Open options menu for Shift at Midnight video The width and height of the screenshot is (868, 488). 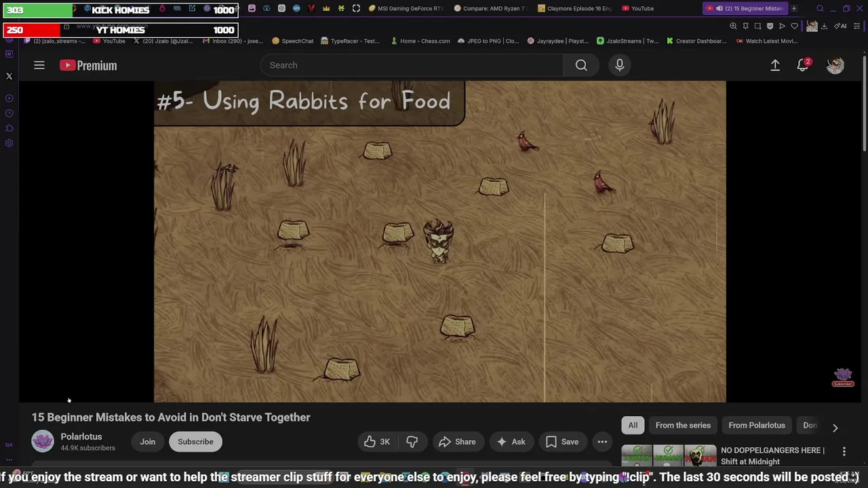844,451
